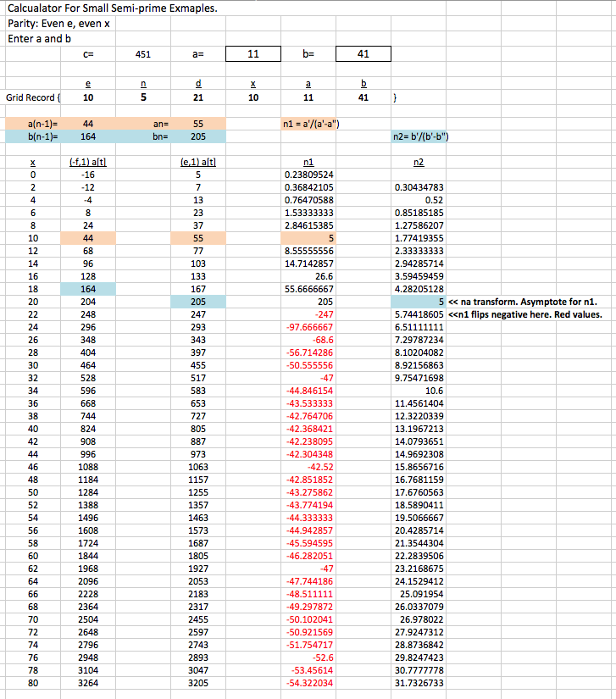Select the blue b(n-1)= label cell
Screen dimensions: 616x699
(x=33, y=136)
